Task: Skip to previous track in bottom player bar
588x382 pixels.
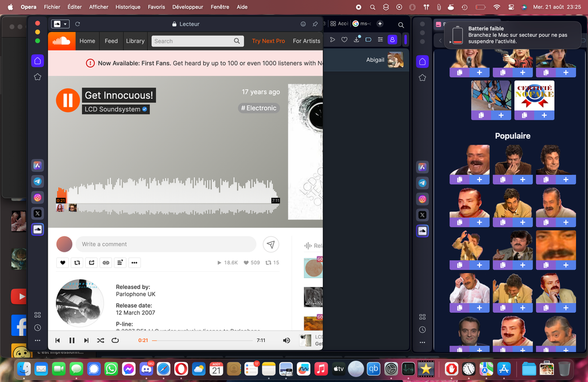Action: pos(57,341)
